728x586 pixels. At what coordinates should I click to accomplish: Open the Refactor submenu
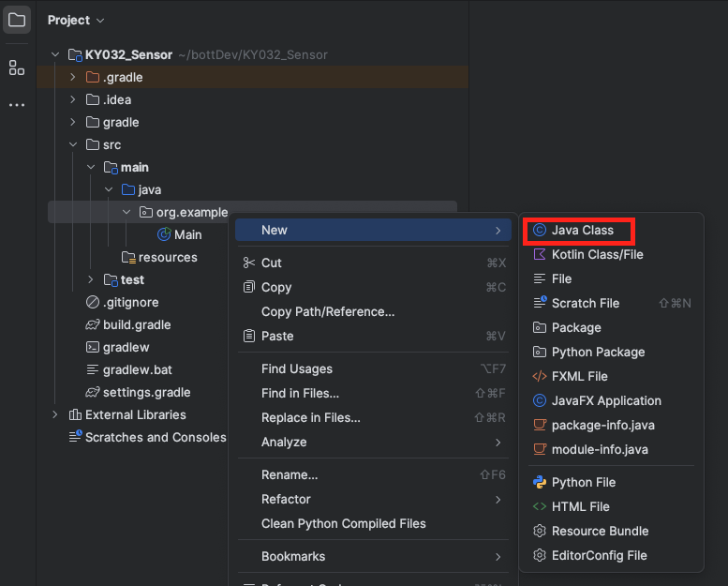[373, 499]
